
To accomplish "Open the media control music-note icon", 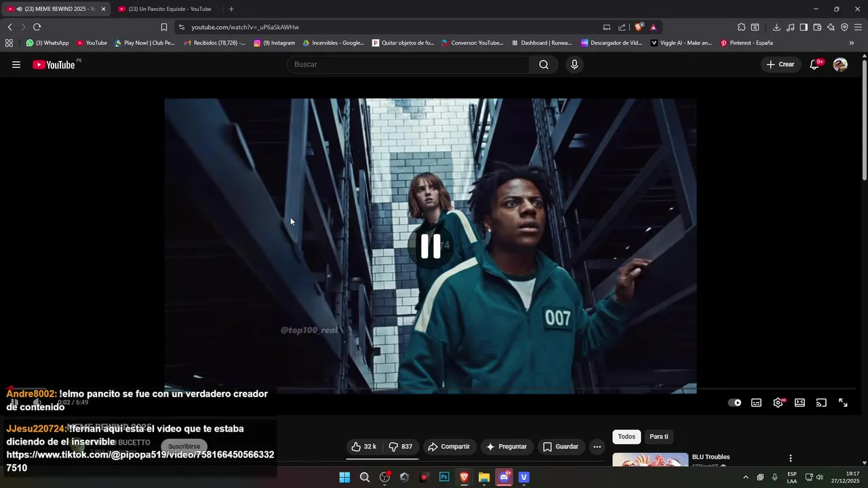I will coord(790,27).
